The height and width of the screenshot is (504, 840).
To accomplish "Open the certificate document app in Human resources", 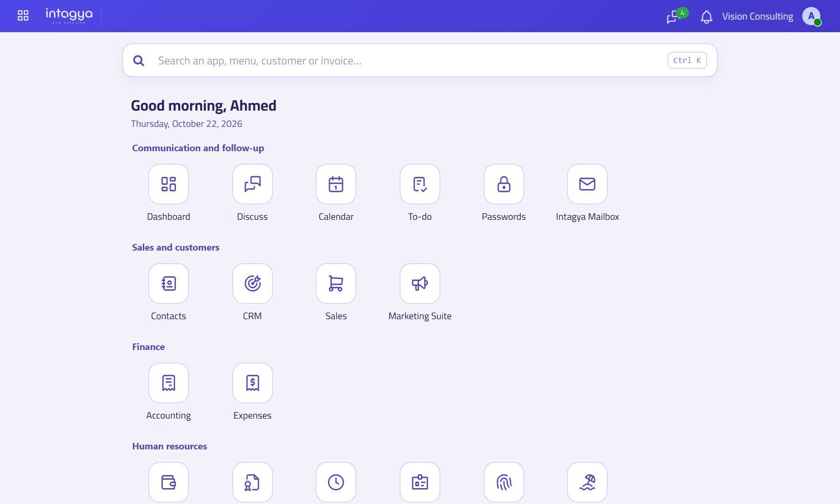I will click(x=252, y=482).
